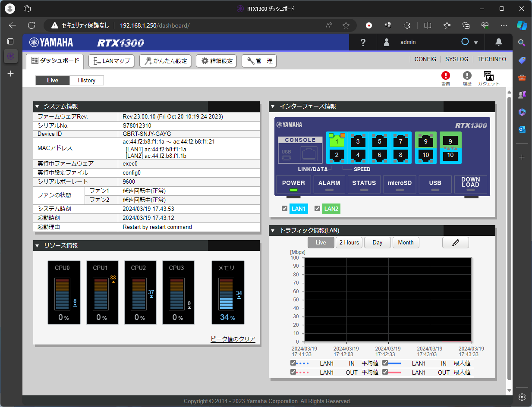Click the Yamaha logo in header

[51, 42]
